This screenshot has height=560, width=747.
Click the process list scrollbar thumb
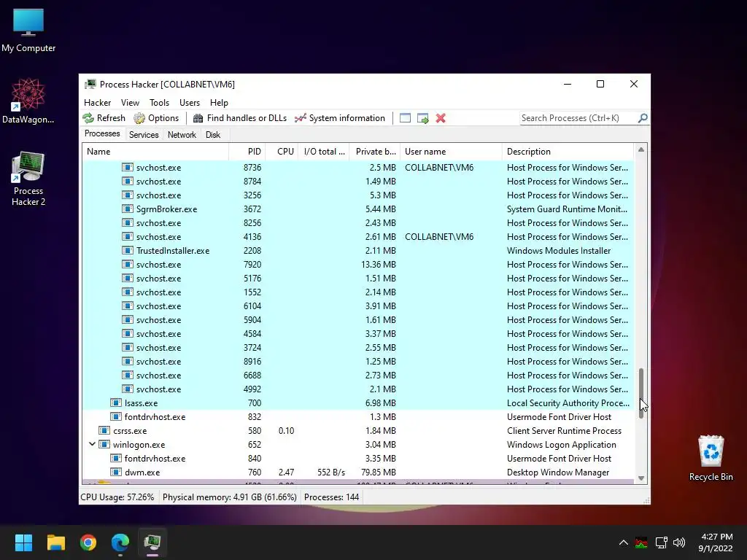(x=641, y=393)
